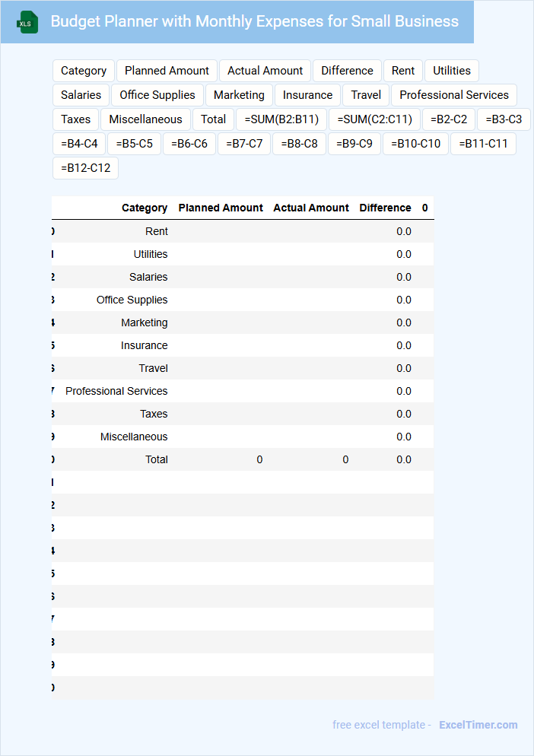Click the Rent row label in table
This screenshot has width=534, height=756.
click(156, 231)
